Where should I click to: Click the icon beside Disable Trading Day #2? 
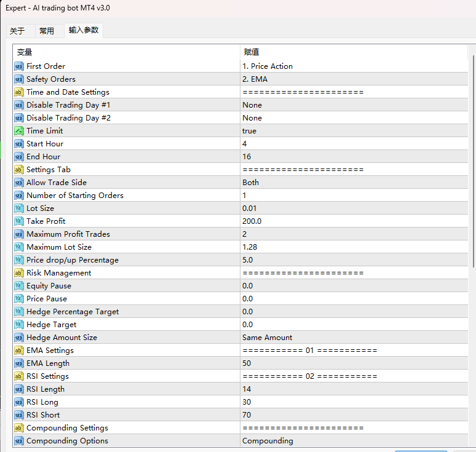pyautogui.click(x=19, y=118)
